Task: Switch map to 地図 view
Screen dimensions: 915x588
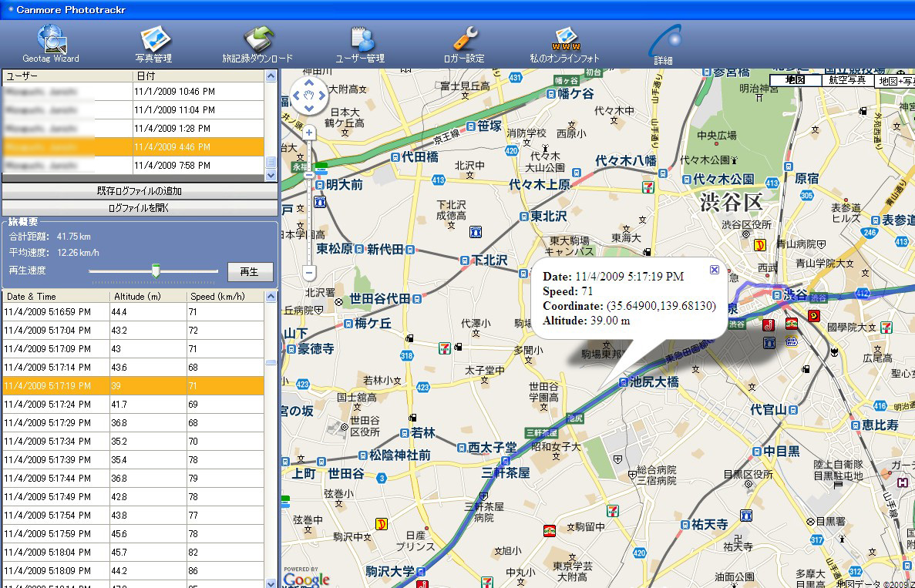Action: tap(796, 80)
